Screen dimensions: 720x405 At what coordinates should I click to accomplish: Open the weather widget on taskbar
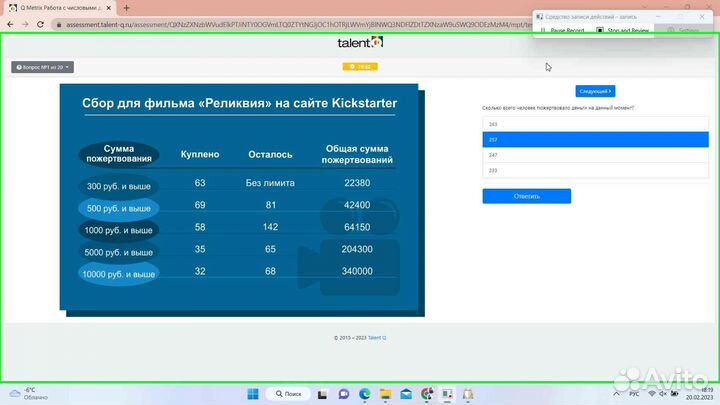pos(25,393)
